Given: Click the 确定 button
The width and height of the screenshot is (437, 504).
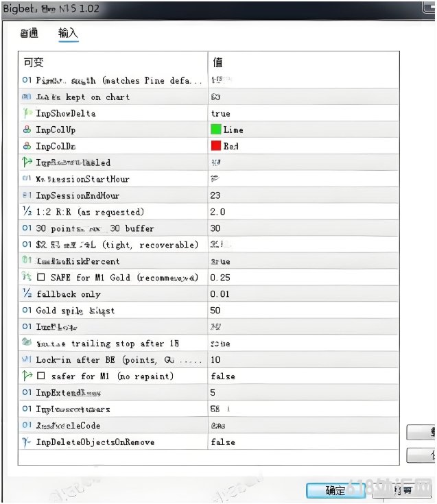Looking at the screenshot, I should [x=335, y=490].
